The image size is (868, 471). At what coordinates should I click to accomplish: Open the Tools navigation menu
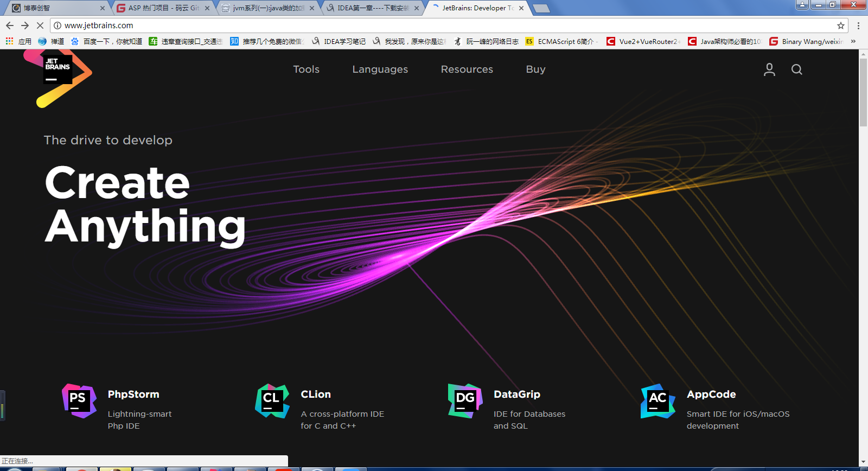pos(307,69)
